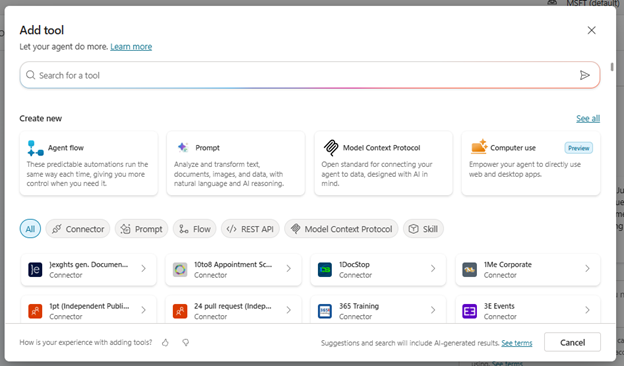Click the 365 Training connector icon
Screen dimensions: 624x366
point(325,311)
